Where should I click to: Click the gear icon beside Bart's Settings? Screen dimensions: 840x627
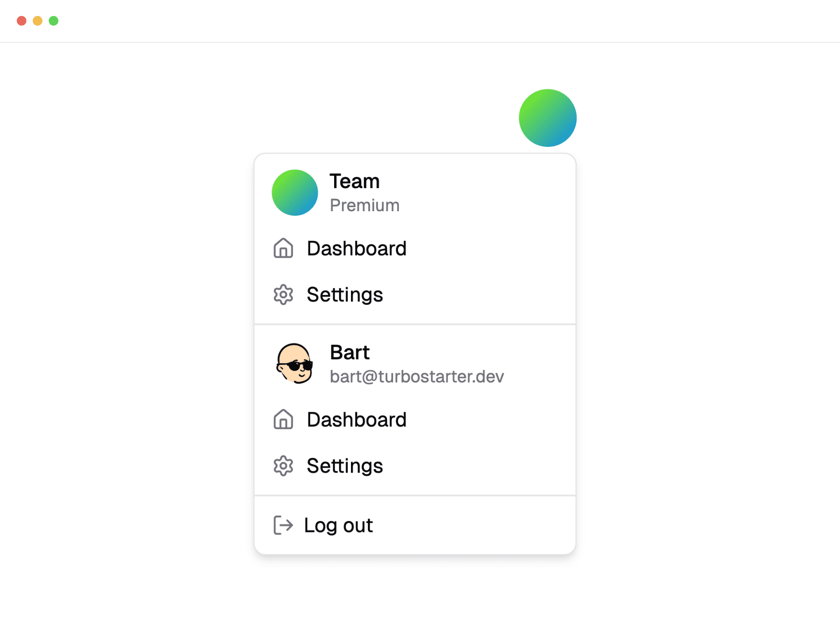click(x=283, y=465)
